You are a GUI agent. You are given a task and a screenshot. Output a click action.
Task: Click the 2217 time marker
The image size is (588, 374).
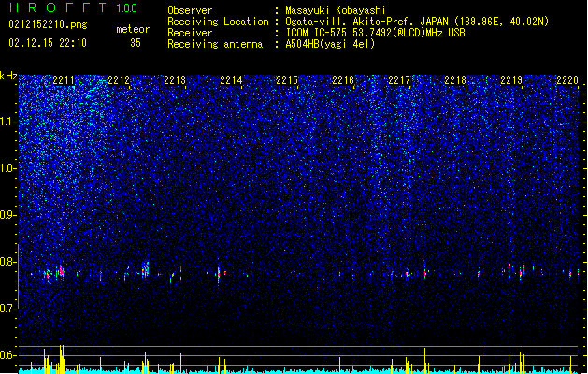point(399,80)
